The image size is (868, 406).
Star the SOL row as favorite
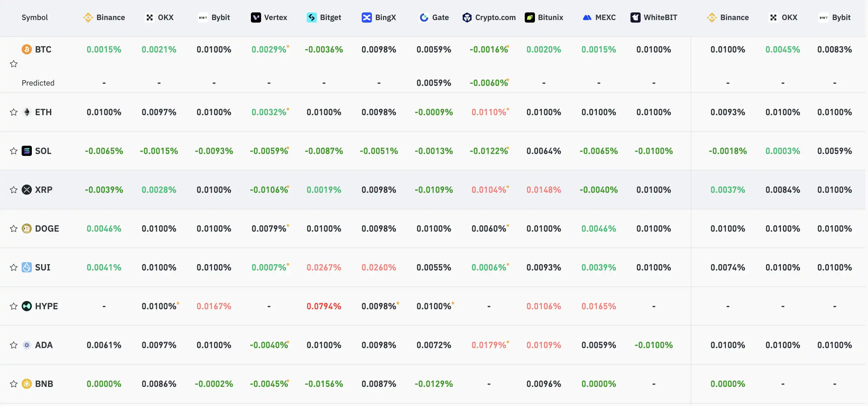(x=13, y=151)
